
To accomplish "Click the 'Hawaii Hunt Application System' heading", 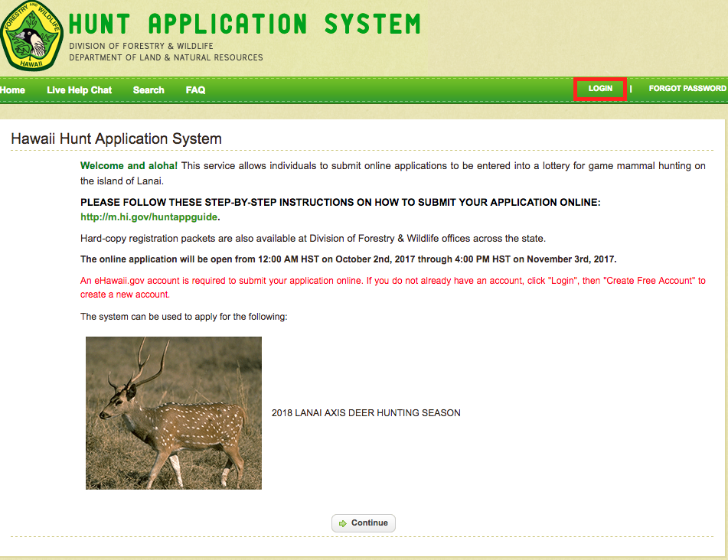I will pos(116,138).
